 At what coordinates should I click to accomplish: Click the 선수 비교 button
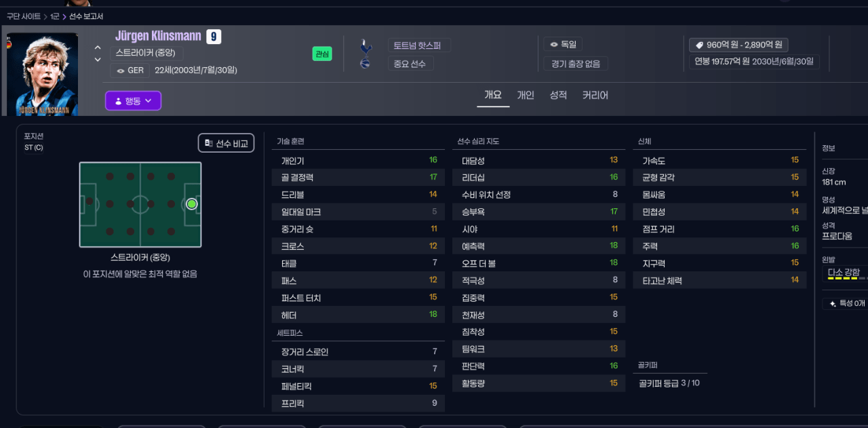pos(226,143)
